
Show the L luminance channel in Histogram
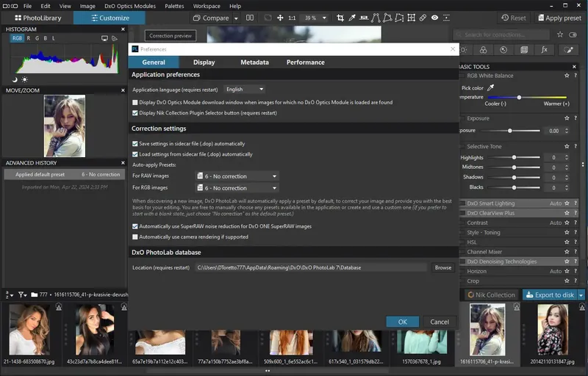pos(53,38)
